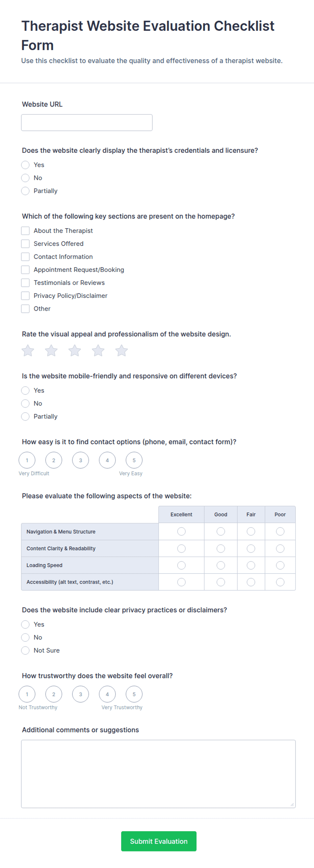Focus the Website URL input field
The width and height of the screenshot is (314, 868).
[x=87, y=122]
